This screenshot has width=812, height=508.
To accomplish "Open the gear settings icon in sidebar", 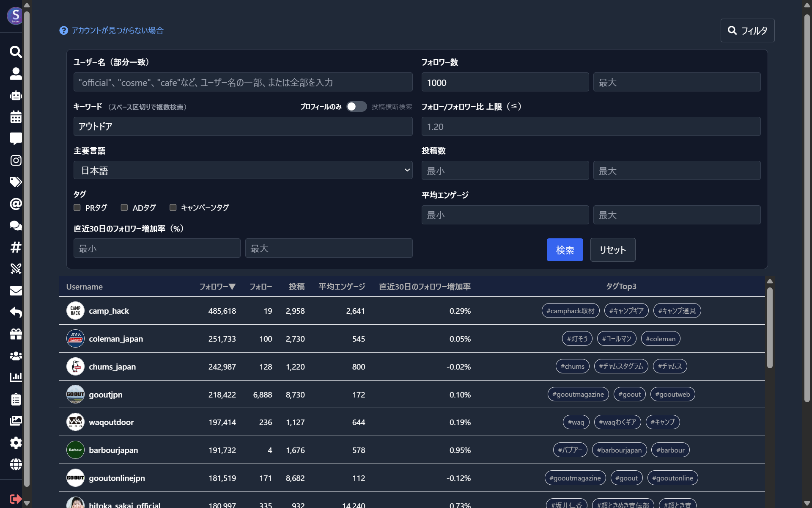I will [x=16, y=443].
